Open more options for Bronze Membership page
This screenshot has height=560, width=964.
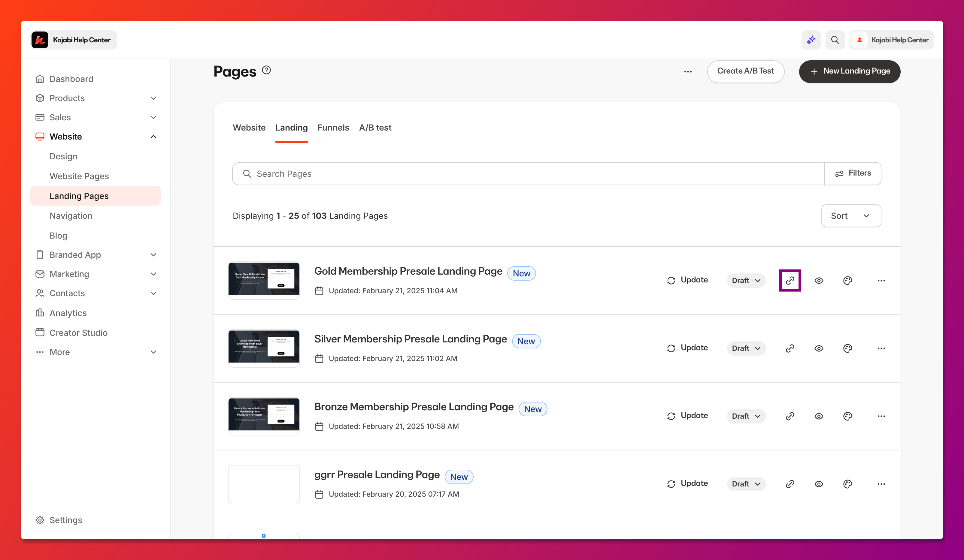point(881,416)
